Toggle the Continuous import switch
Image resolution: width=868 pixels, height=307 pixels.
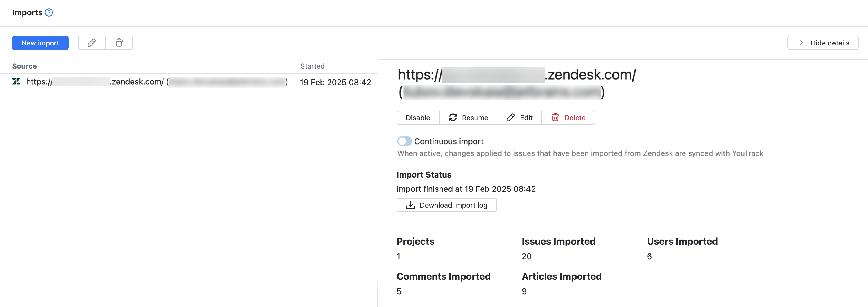(x=404, y=141)
